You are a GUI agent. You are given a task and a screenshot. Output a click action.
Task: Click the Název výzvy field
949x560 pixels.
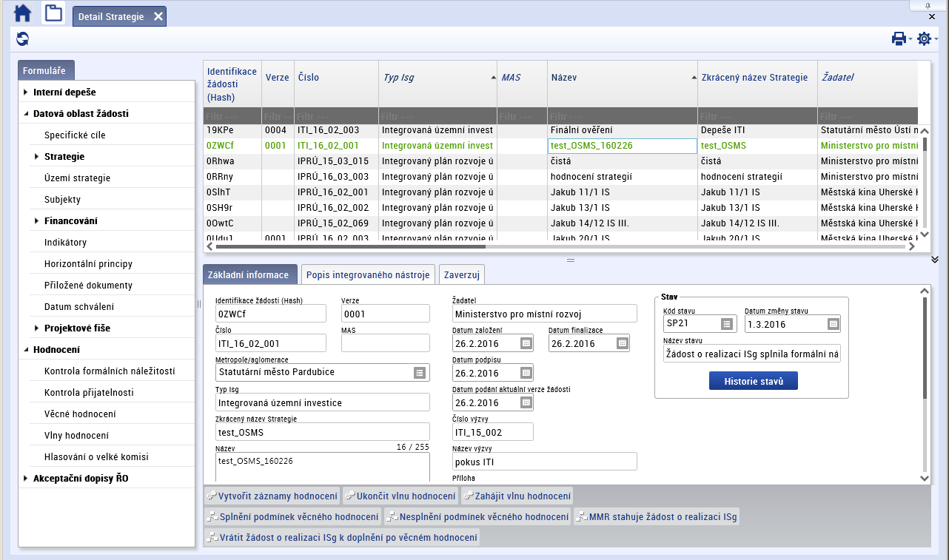click(x=545, y=462)
